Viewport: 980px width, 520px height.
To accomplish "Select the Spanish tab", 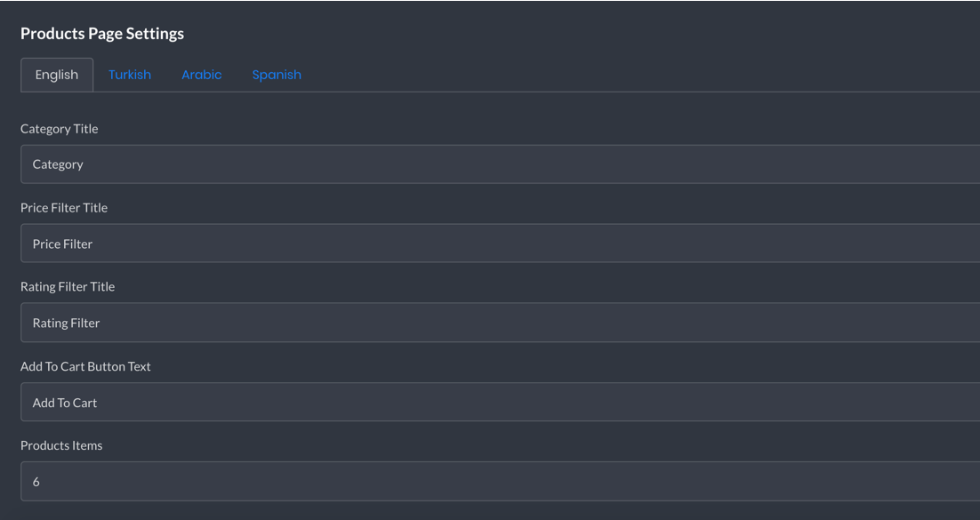I will tap(277, 75).
